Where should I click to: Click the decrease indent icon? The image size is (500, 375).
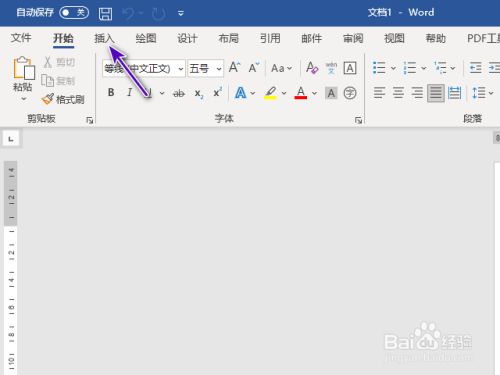pos(475,68)
